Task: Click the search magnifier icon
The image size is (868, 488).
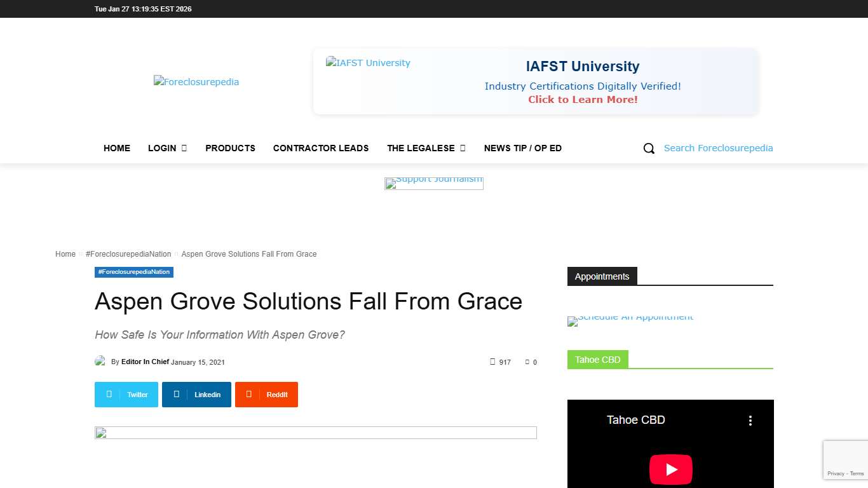Action: click(x=649, y=148)
